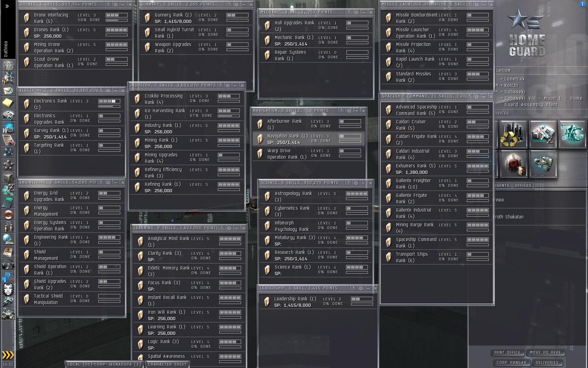This screenshot has width=588, height=368.
Task: Select the Warp Drive Operation Rank skill
Action: 309,154
